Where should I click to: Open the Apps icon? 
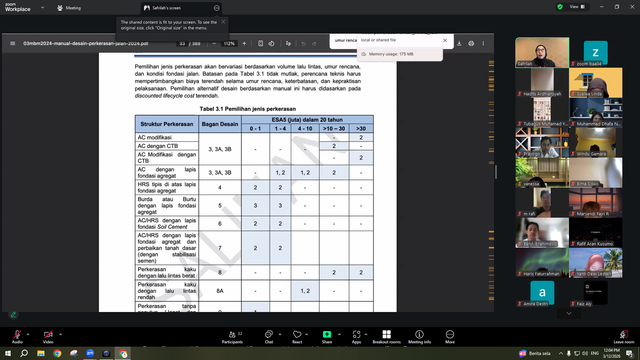[x=356, y=334]
